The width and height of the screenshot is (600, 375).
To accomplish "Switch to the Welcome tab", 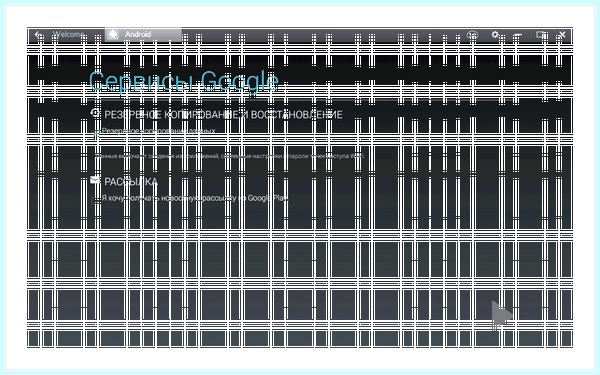I will pyautogui.click(x=68, y=34).
